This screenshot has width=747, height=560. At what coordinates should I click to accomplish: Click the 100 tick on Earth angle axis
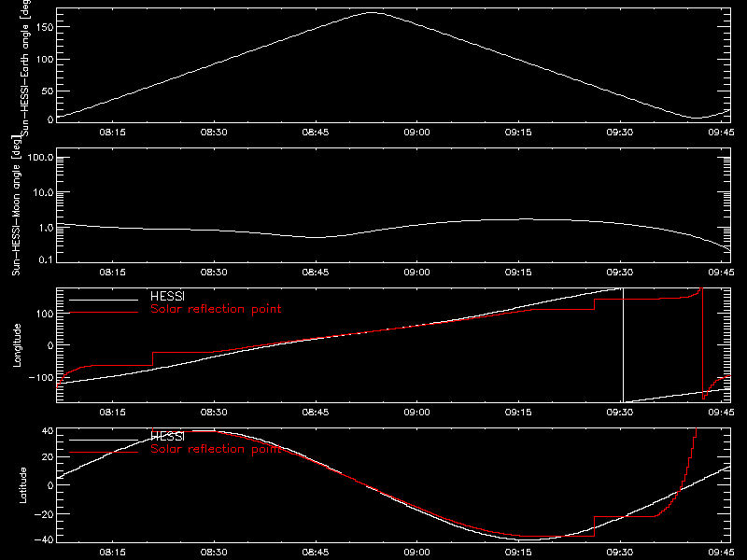point(45,60)
